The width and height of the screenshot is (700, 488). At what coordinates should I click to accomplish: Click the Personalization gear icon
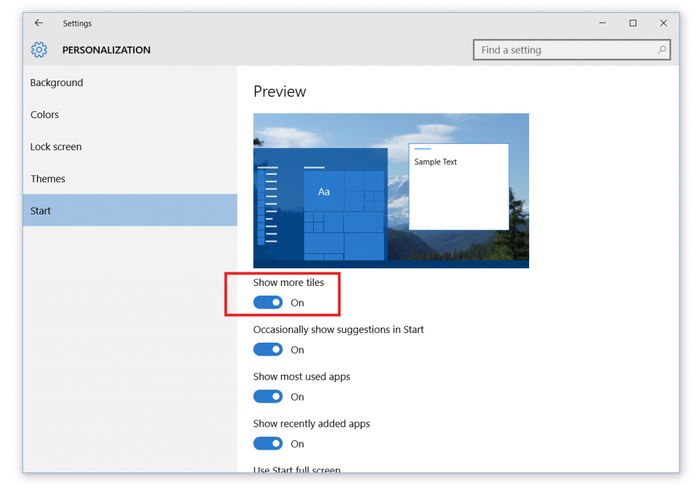39,50
